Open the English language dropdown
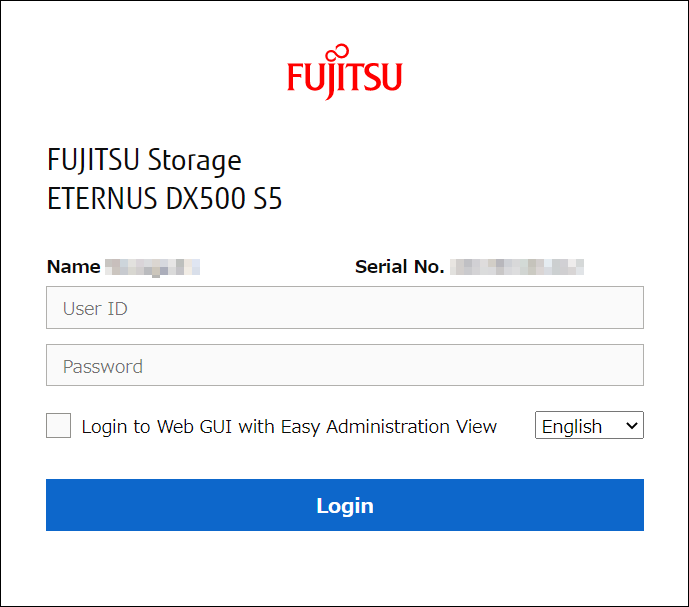Screen dimensions: 689x607 [x=588, y=426]
